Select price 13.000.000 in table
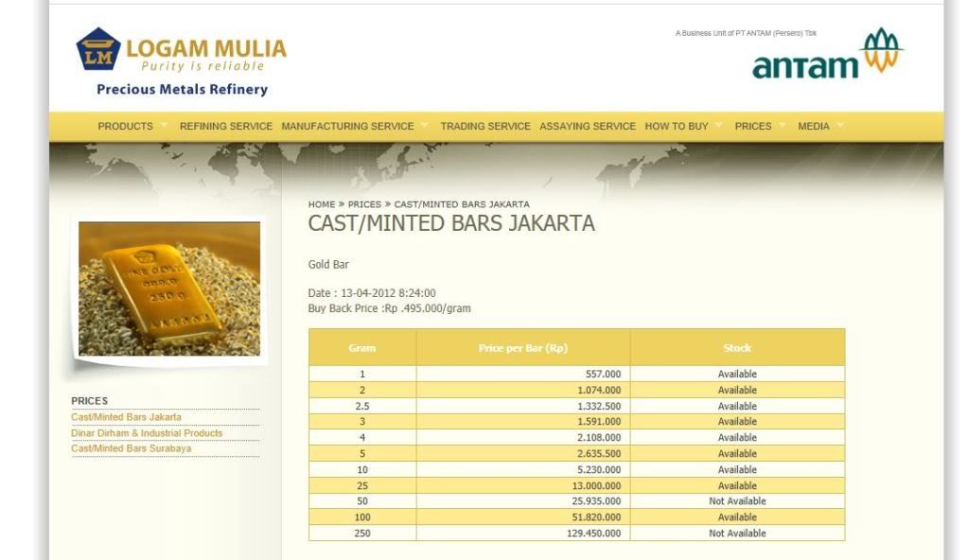The image size is (968, 560). (x=596, y=486)
